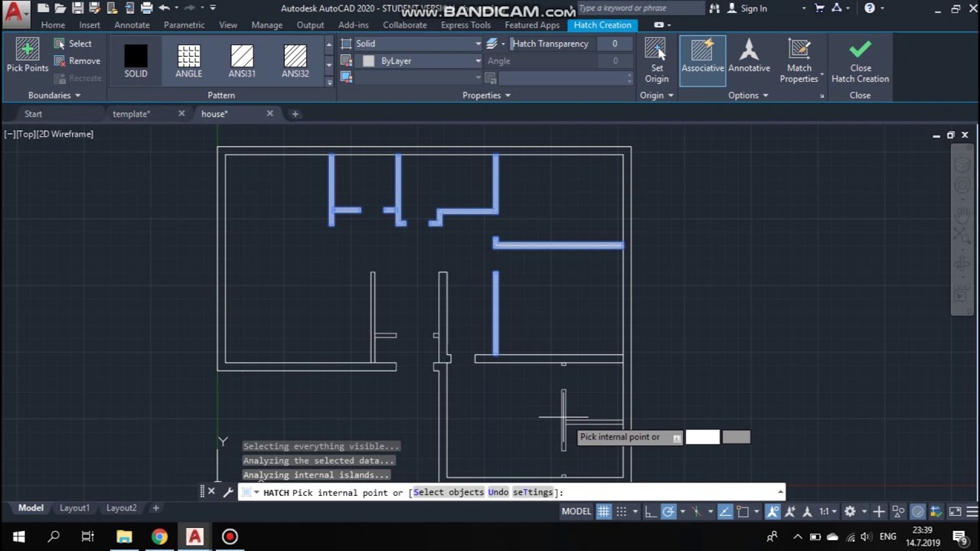This screenshot has height=551, width=980.
Task: Switch to the Express Tools ribbon tab
Action: tap(465, 25)
